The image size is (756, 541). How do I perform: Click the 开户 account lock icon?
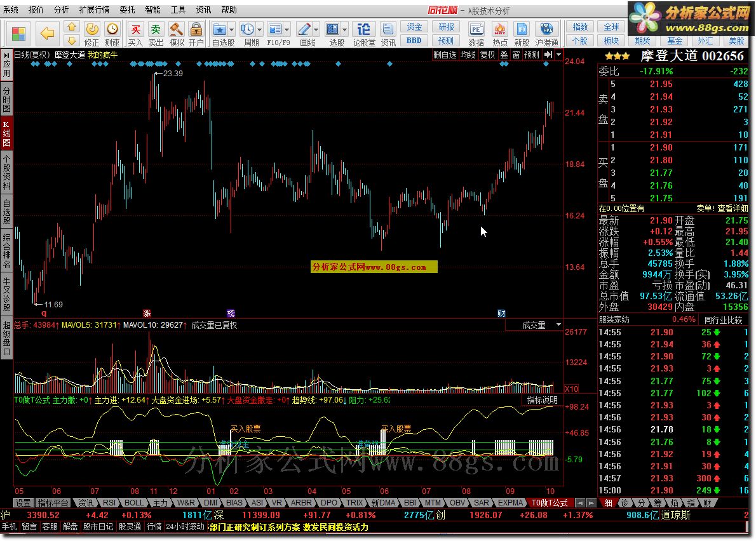[196, 34]
